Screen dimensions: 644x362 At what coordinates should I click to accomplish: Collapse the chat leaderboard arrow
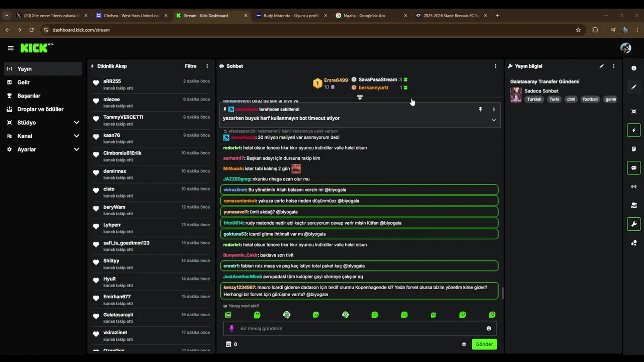[x=360, y=97]
